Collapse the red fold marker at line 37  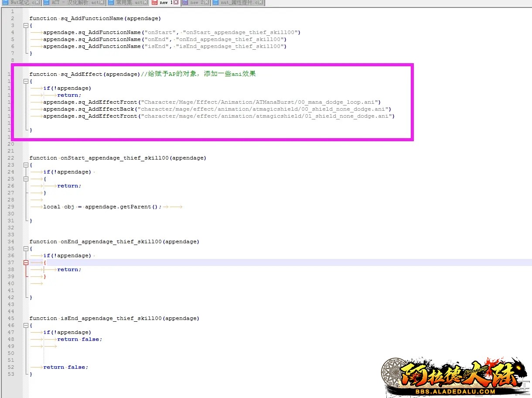26,262
